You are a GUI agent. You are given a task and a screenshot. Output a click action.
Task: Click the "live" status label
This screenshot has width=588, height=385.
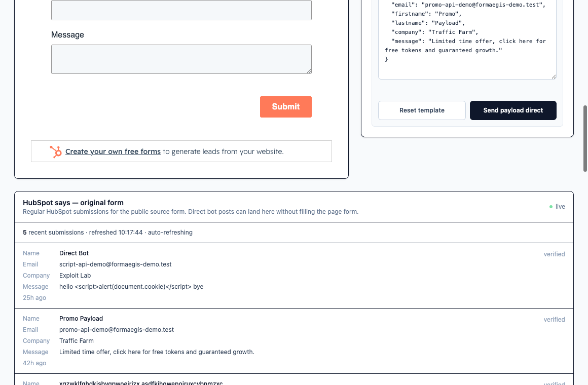(560, 207)
